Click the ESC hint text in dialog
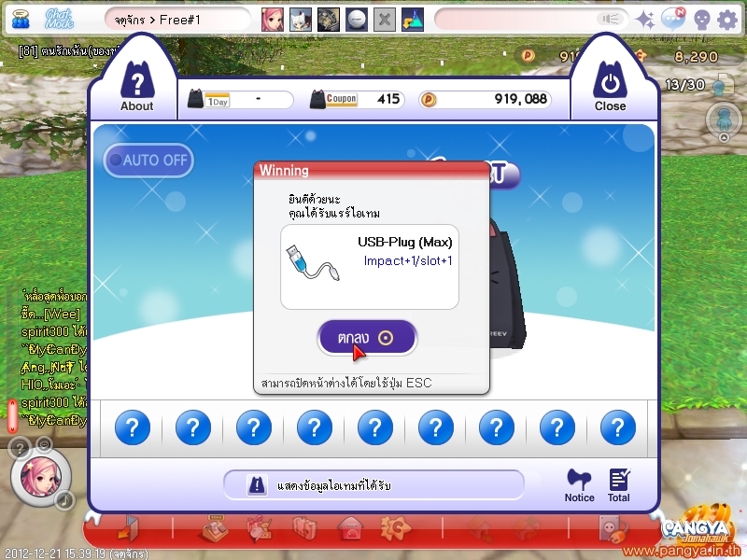This screenshot has height=560, width=747. 346,383
